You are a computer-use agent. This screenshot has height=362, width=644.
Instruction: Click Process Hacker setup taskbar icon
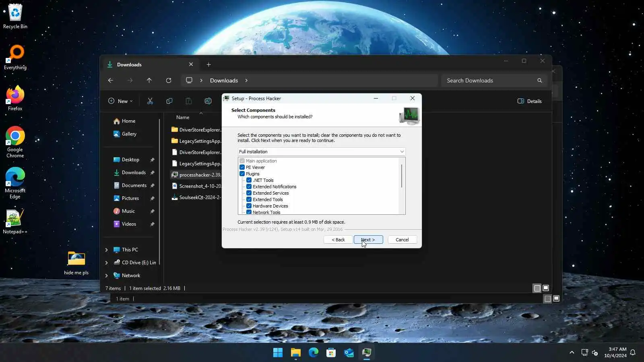(367, 353)
